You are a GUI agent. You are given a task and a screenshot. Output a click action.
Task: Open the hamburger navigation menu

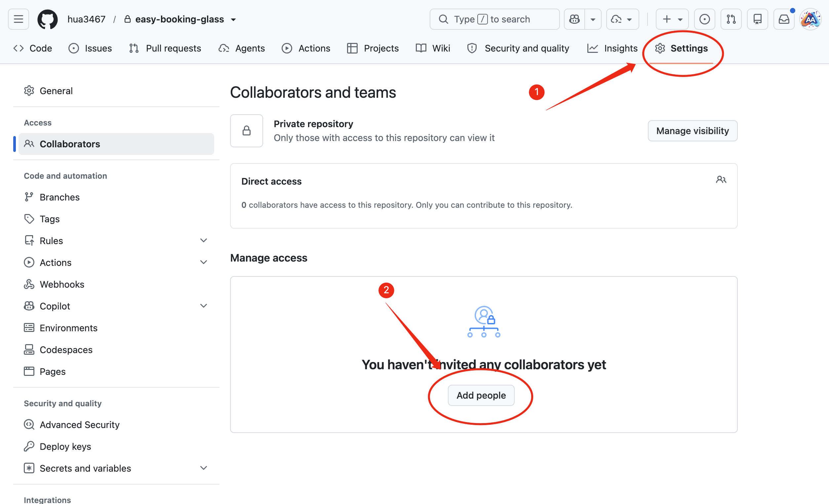click(19, 19)
